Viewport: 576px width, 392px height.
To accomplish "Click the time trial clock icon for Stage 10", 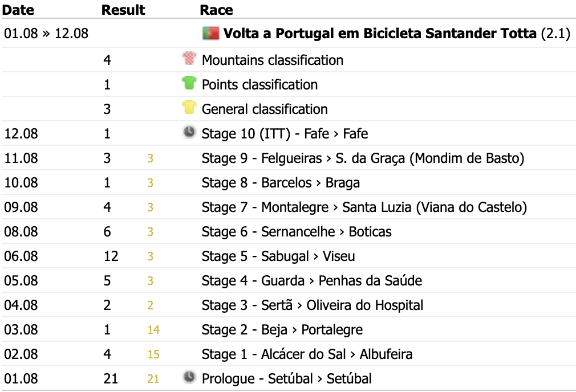I will pos(189,132).
